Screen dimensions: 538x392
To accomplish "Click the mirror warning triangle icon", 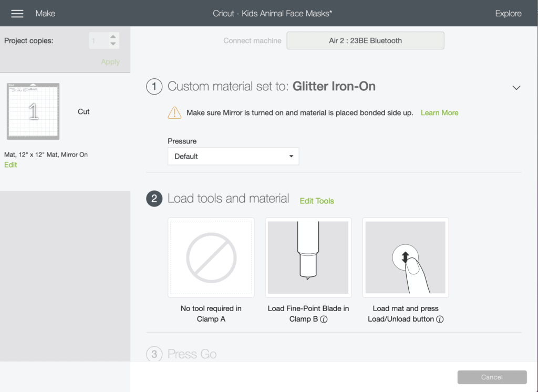I will (174, 112).
